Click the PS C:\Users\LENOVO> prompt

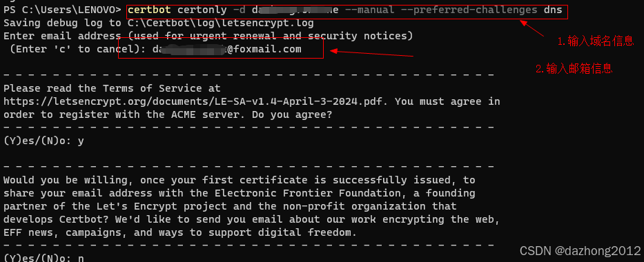[x=62, y=10]
